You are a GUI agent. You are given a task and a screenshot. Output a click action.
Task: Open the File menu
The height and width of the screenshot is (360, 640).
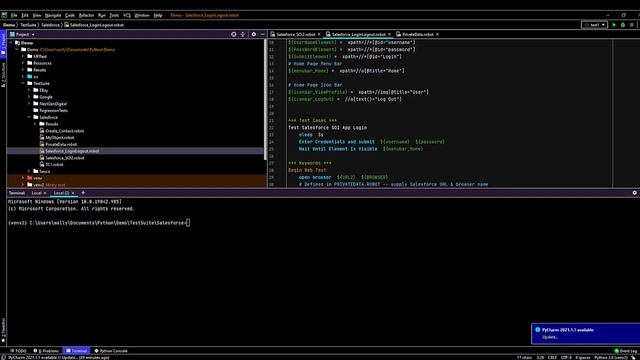(x=14, y=15)
